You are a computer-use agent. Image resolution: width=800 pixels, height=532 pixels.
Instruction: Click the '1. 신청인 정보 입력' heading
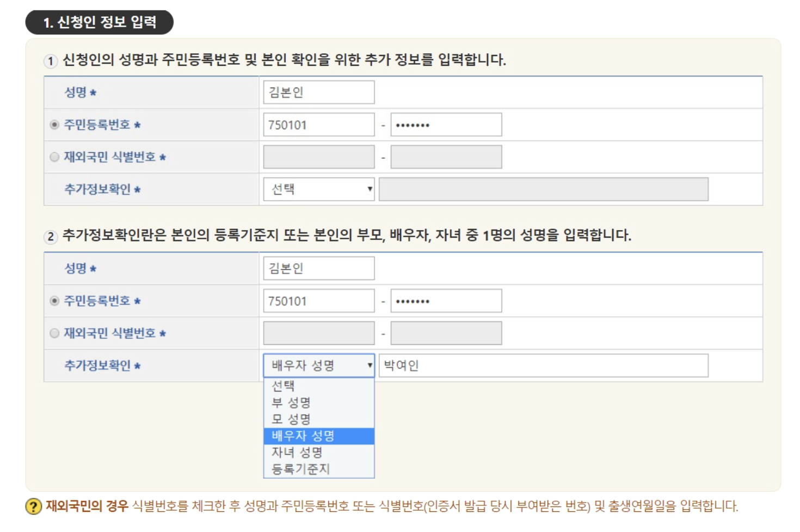click(x=100, y=22)
